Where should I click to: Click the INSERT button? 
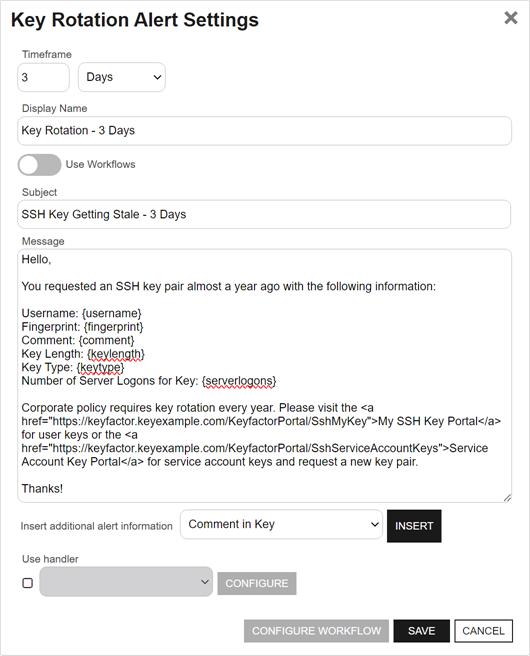tap(414, 526)
